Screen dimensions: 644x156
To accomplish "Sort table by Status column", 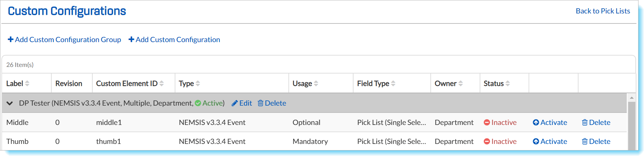I will (508, 84).
